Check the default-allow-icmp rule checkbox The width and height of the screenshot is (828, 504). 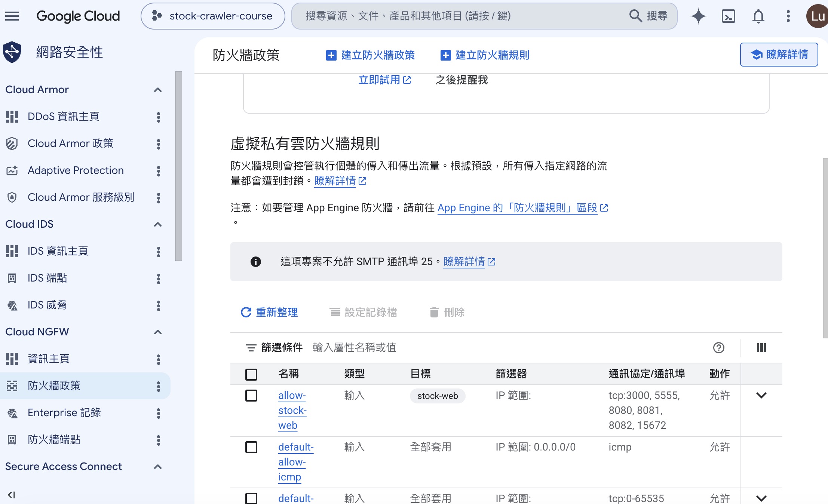[251, 447]
